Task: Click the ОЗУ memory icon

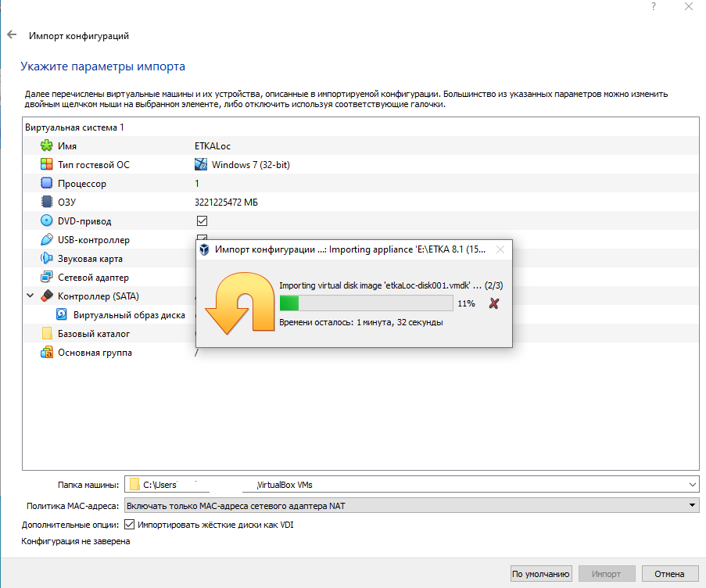Action: coord(46,202)
